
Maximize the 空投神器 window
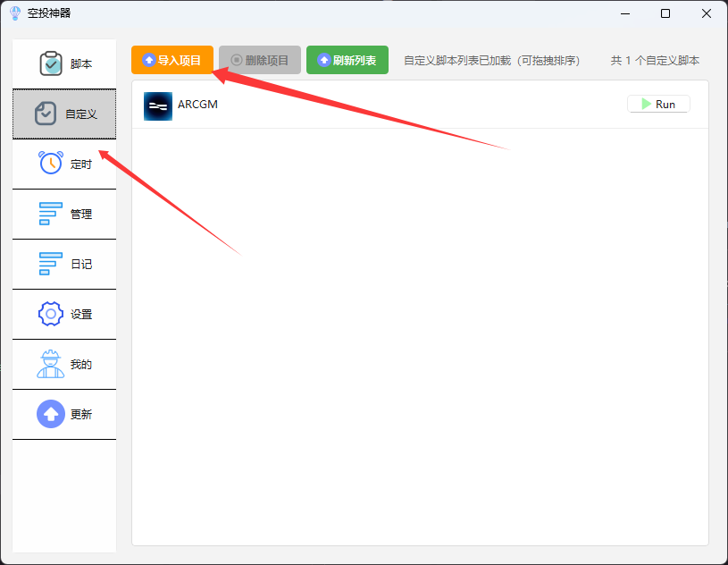665,13
